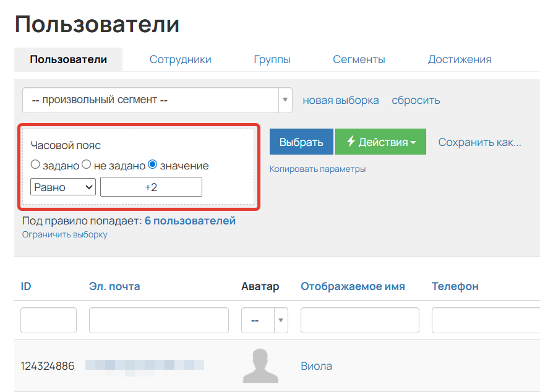Click the сбросить link
Viewport: 540px width, 392px height.
[x=415, y=100]
